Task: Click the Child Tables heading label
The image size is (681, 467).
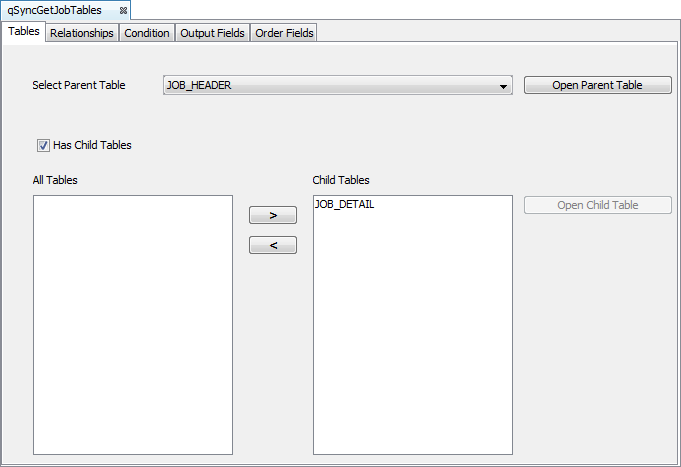Action: (341, 180)
